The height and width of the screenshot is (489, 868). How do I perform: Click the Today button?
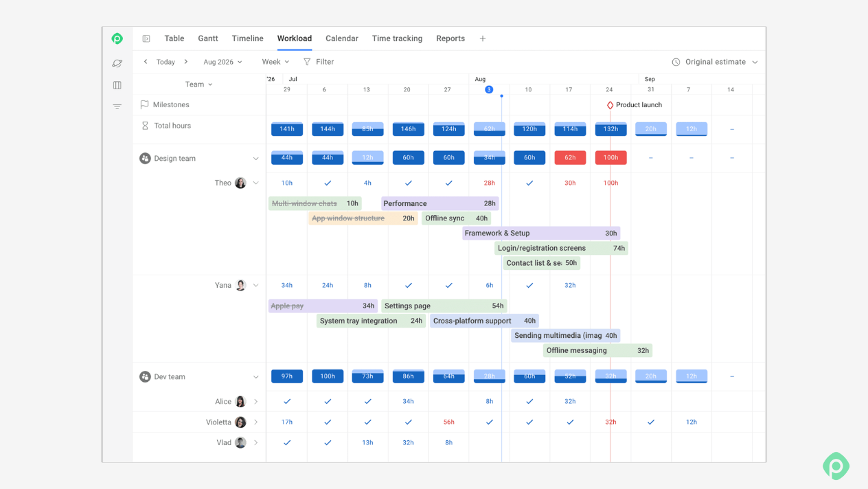pos(165,62)
